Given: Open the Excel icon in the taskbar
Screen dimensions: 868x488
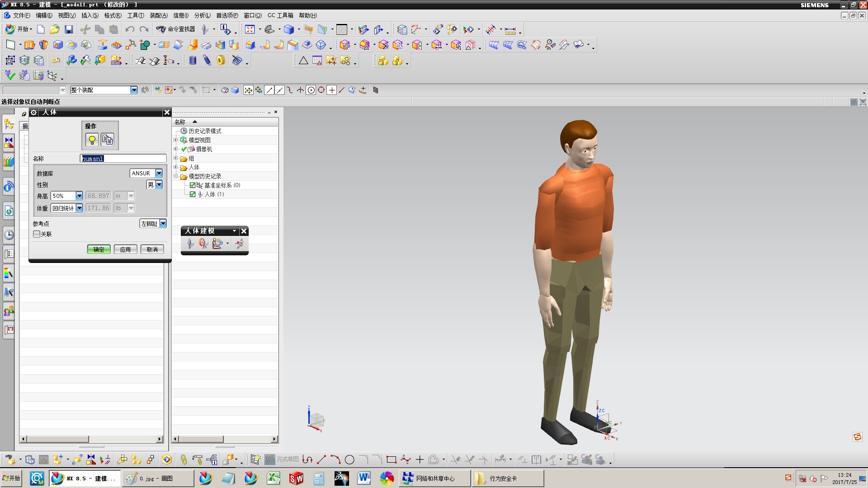Looking at the screenshot, I should tap(274, 478).
